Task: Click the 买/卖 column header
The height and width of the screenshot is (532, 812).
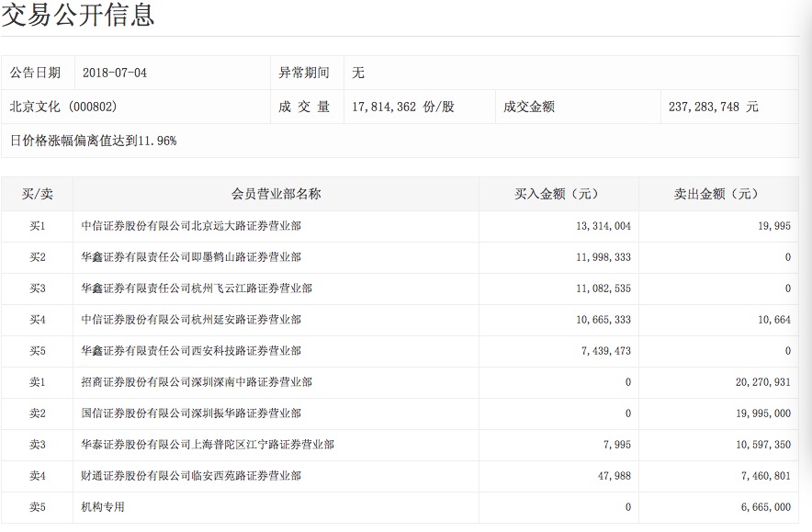Action: click(38, 194)
